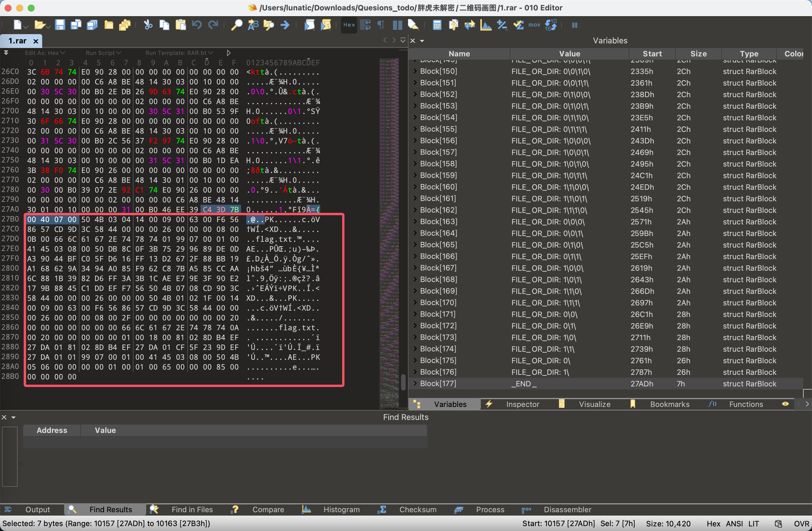Toggle the Variables panel eye icon
This screenshot has height=531, width=812.
point(785,404)
